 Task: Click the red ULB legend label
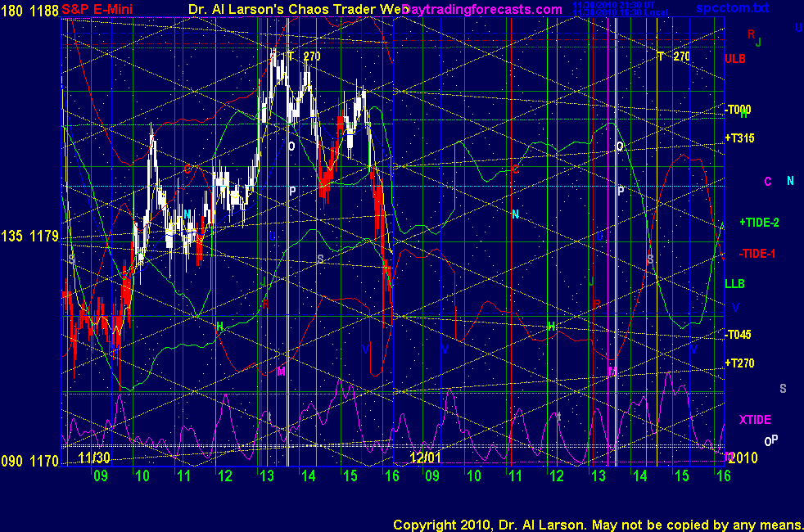coord(734,59)
